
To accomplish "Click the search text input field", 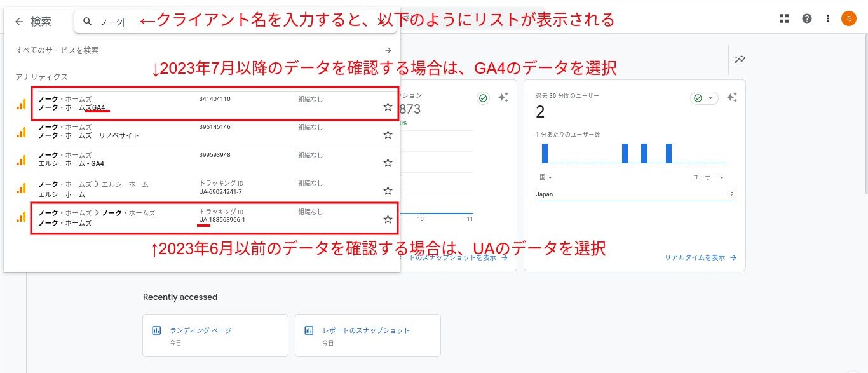I will [241, 22].
